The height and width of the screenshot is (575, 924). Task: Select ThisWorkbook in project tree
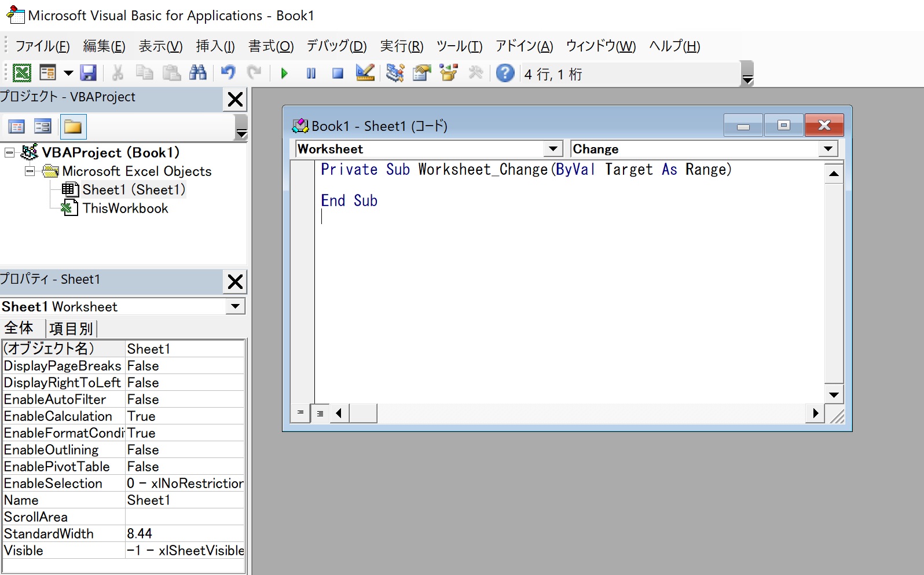(x=125, y=208)
